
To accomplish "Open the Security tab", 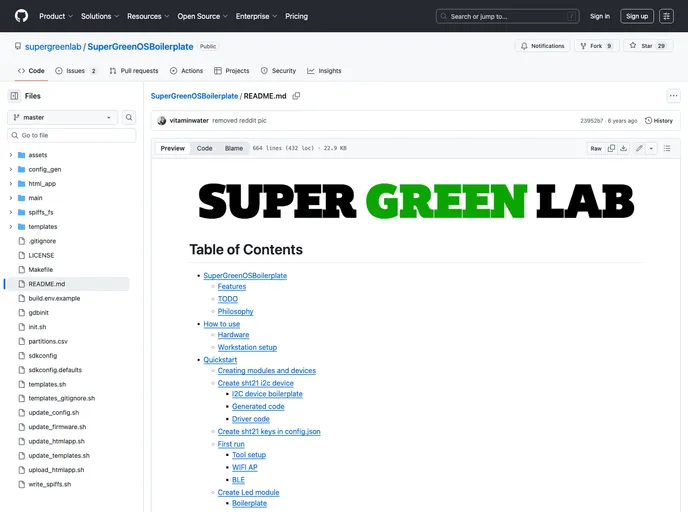I will [x=278, y=71].
